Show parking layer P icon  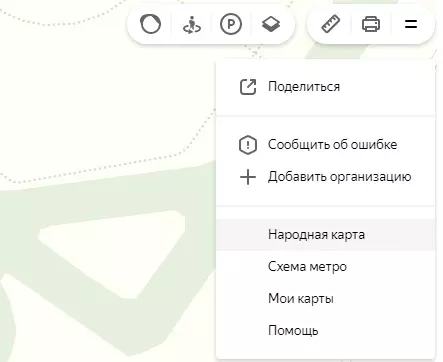[231, 24]
